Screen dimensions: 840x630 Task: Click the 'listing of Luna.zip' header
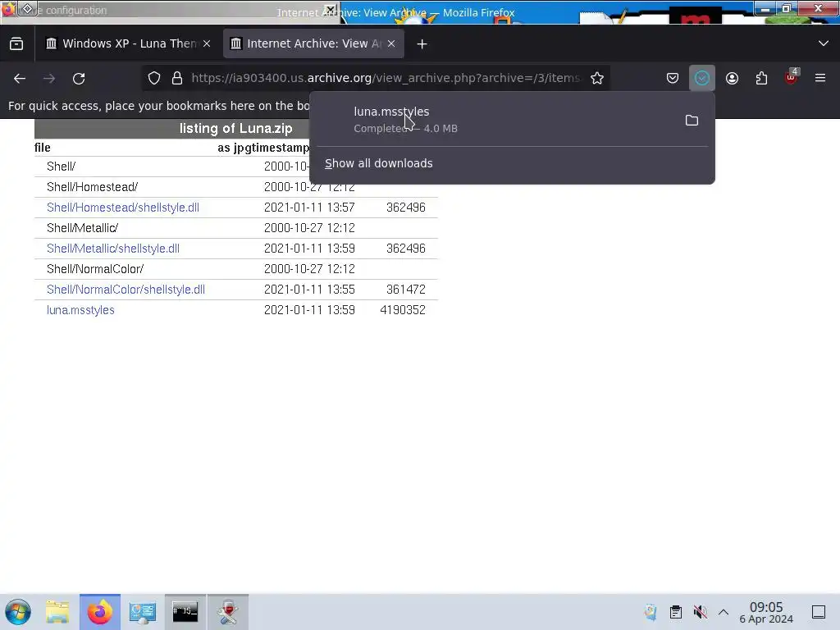click(x=236, y=129)
